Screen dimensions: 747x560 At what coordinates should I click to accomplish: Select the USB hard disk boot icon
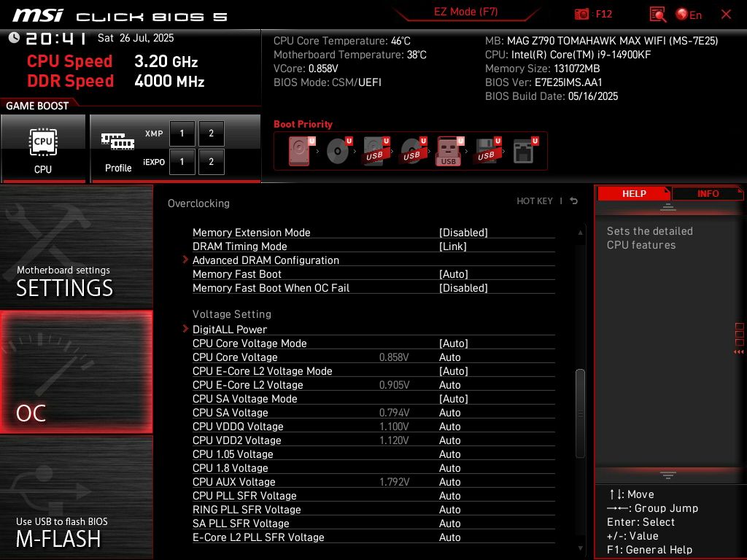tap(376, 151)
